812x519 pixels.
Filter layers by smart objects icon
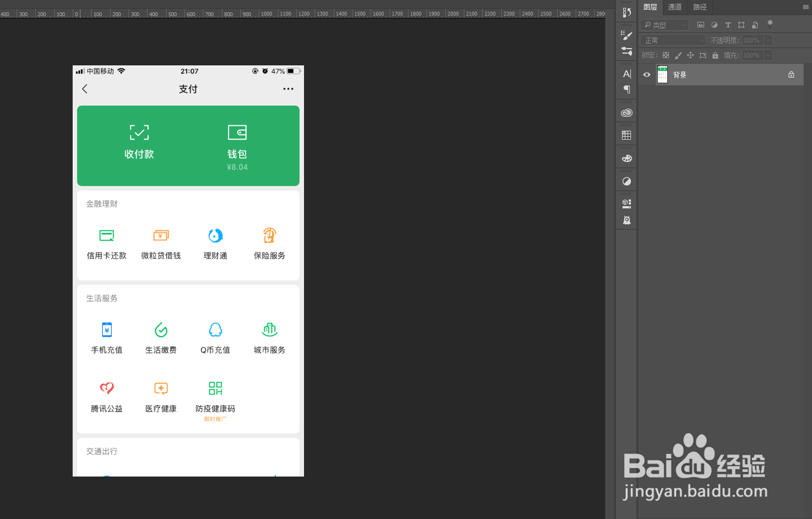pos(755,25)
